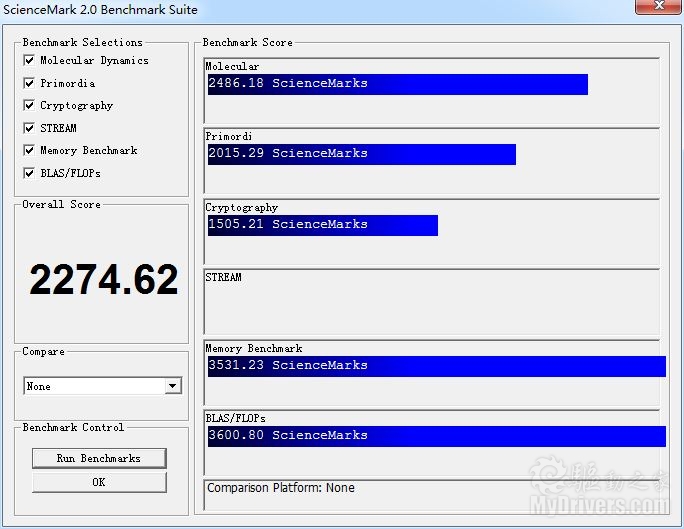Image resolution: width=684 pixels, height=529 pixels.
Task: Click the Benchmark Selections group heading
Action: click(x=82, y=42)
